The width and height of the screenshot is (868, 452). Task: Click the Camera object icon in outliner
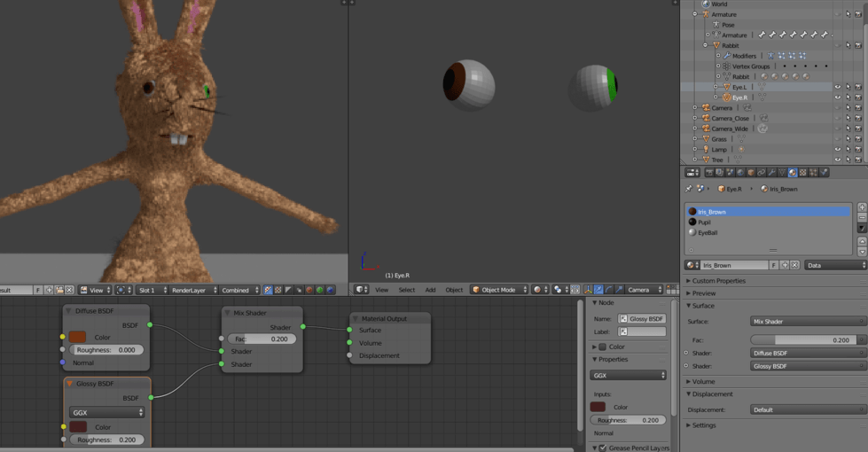click(x=705, y=108)
